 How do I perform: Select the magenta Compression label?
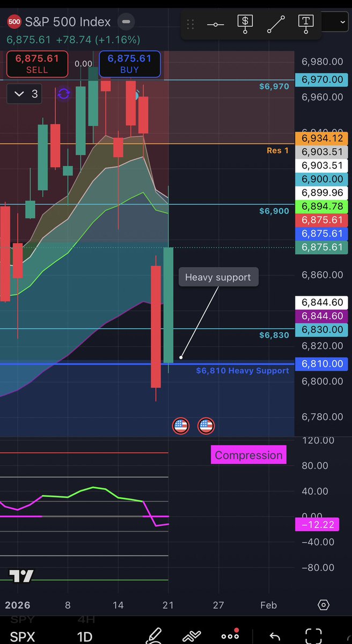(x=248, y=455)
